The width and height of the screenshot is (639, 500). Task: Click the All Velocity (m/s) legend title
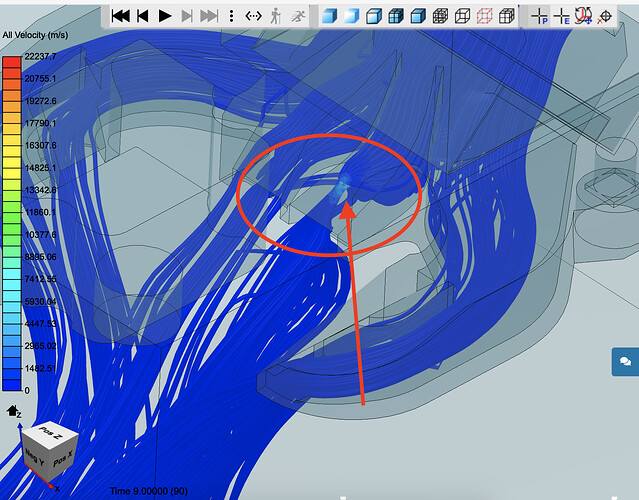click(x=35, y=35)
